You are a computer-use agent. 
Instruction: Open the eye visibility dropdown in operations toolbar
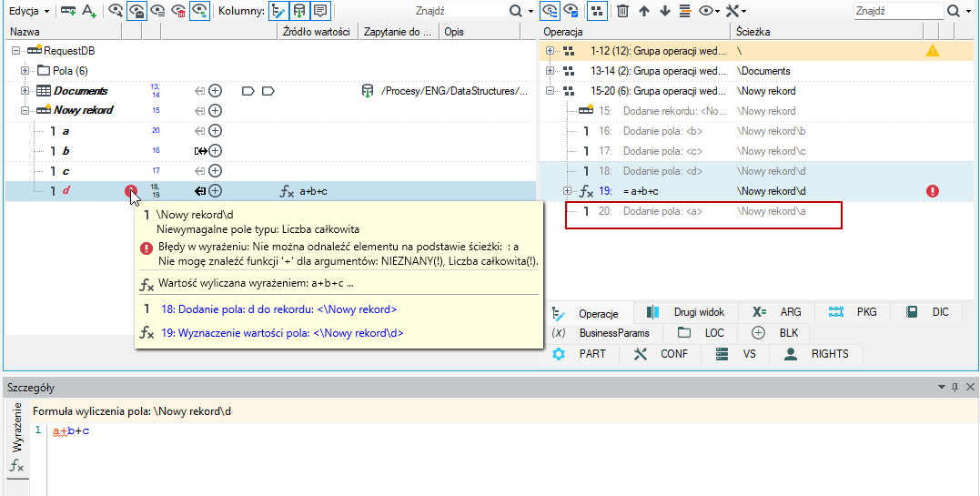point(710,11)
